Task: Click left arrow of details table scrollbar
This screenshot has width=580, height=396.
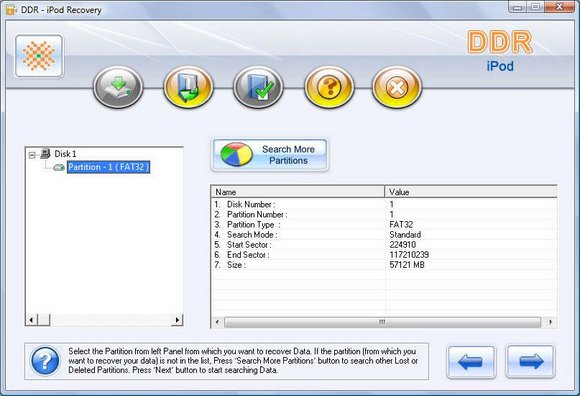Action: 217,322
